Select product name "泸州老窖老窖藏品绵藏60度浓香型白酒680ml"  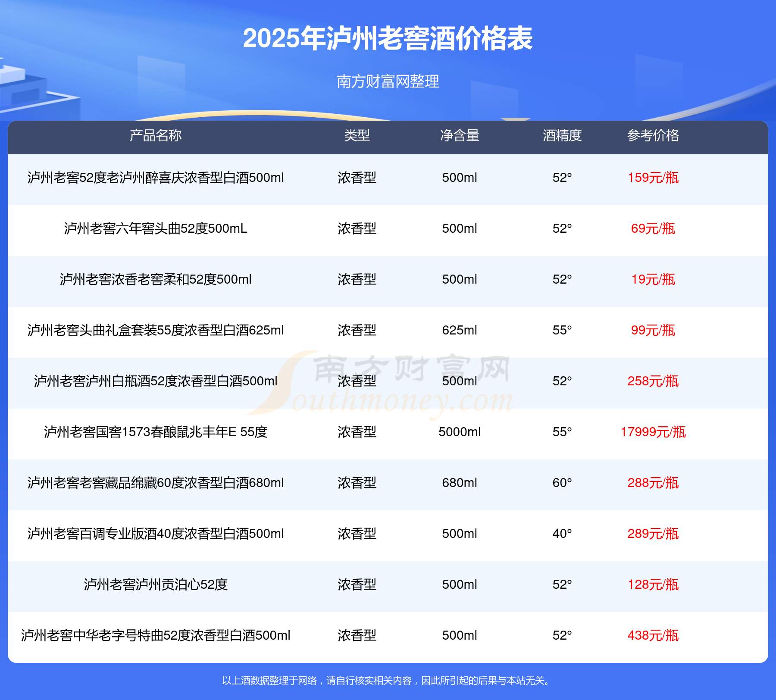pyautogui.click(x=156, y=483)
